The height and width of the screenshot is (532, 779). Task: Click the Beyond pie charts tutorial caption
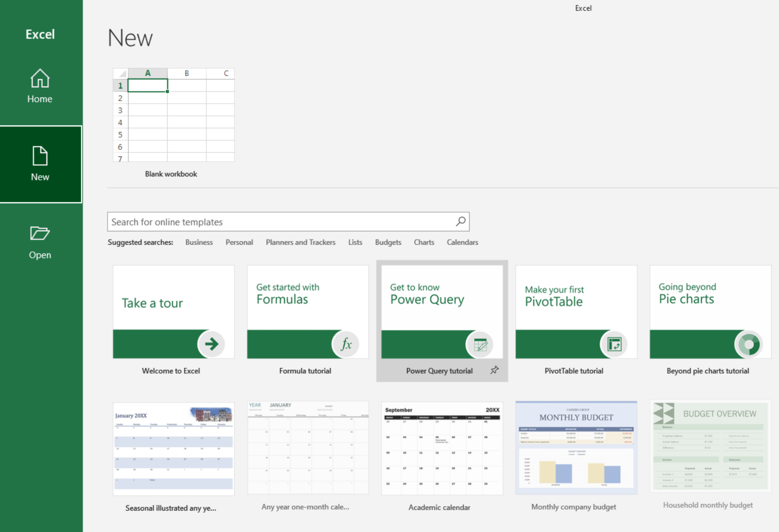coord(708,371)
